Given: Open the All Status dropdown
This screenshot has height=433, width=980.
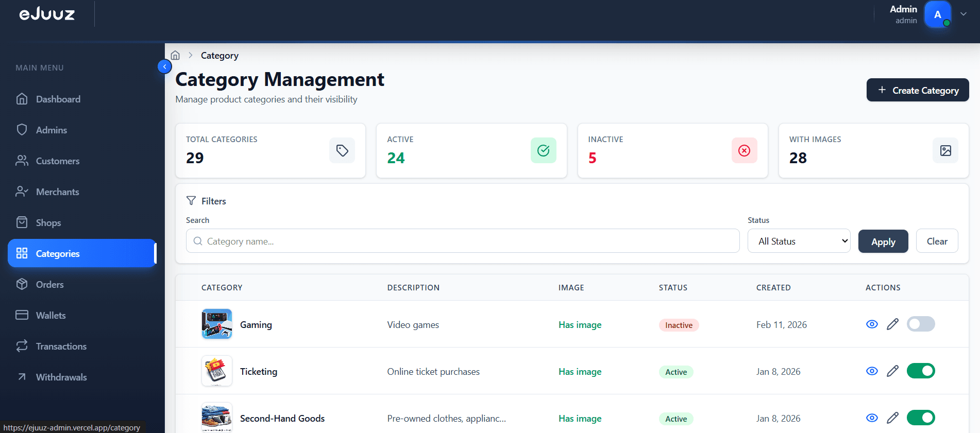Looking at the screenshot, I should coord(799,241).
